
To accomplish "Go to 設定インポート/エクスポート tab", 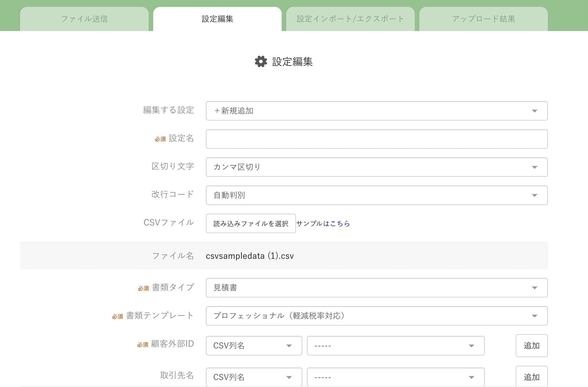I will click(350, 19).
